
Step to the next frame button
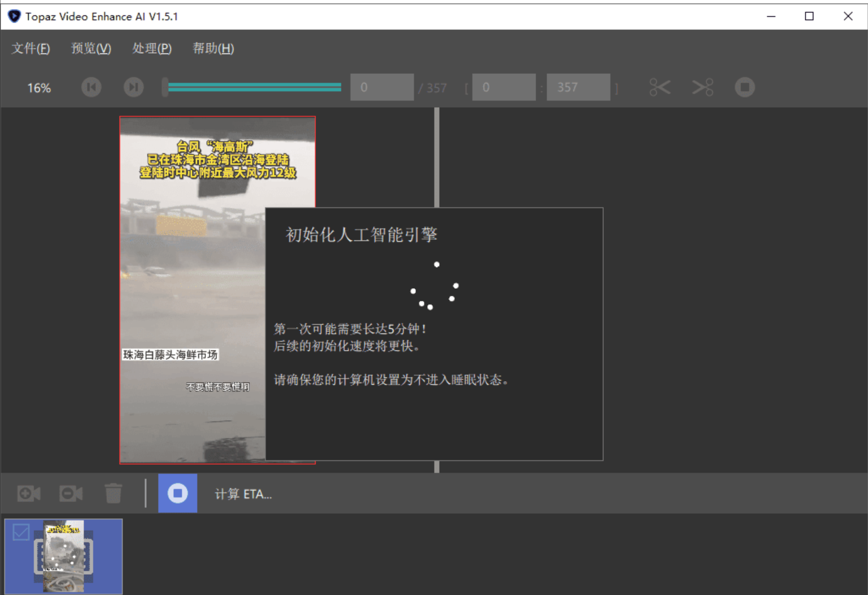click(134, 87)
